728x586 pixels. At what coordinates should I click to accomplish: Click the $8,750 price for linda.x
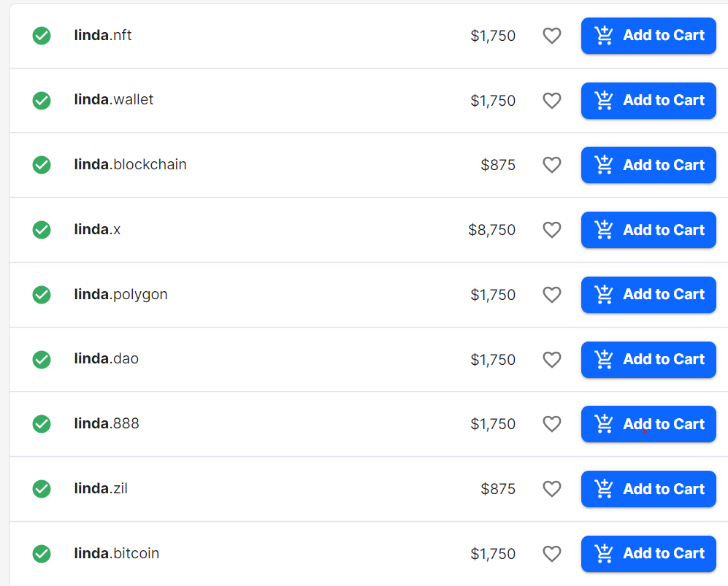[491, 230]
